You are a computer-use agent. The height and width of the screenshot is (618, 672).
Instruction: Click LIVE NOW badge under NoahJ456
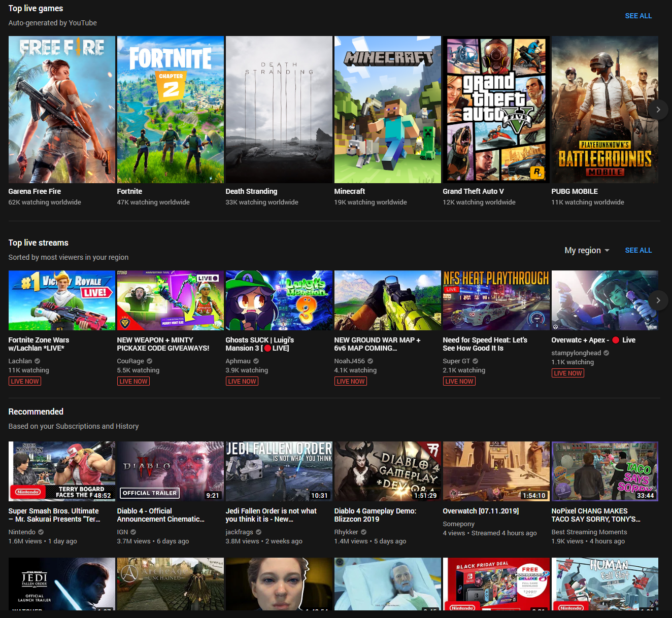point(351,381)
